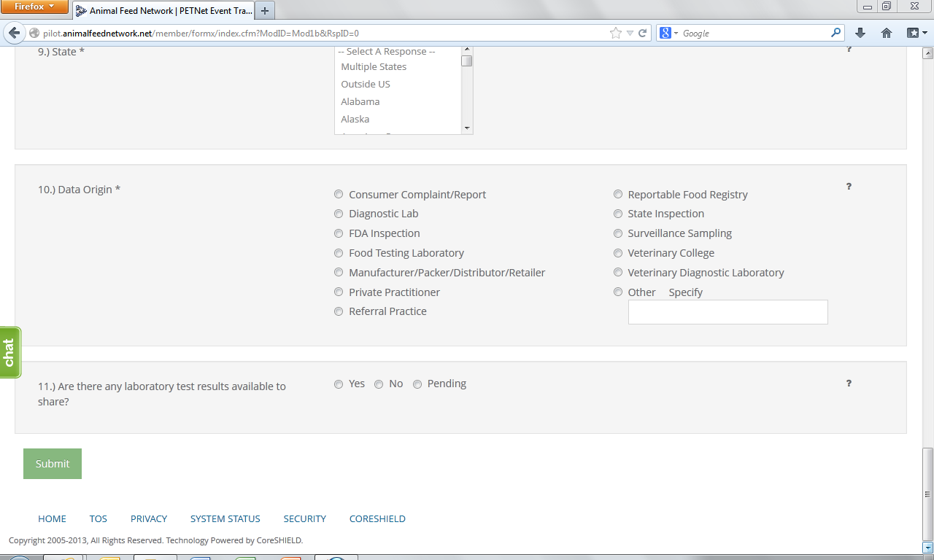Open the green chat side tab

tap(9, 352)
